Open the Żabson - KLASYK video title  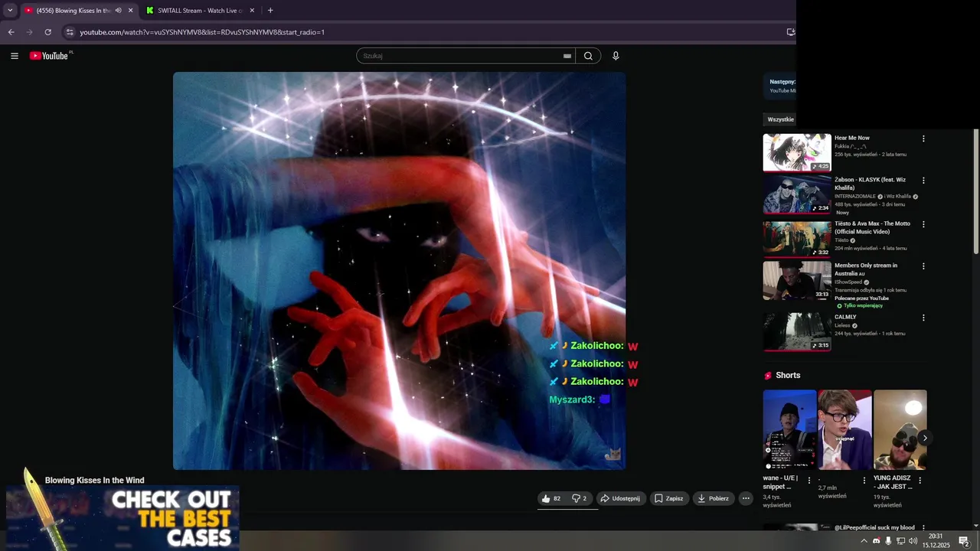(870, 184)
